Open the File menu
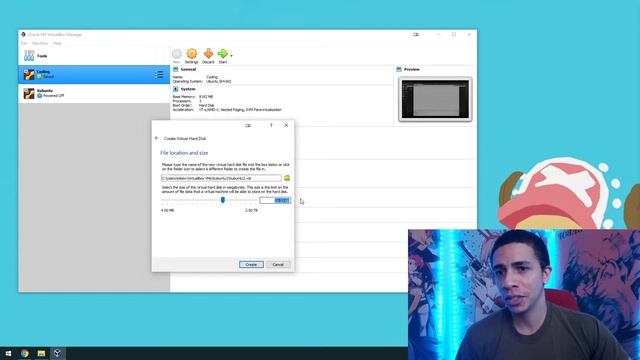 click(24, 43)
